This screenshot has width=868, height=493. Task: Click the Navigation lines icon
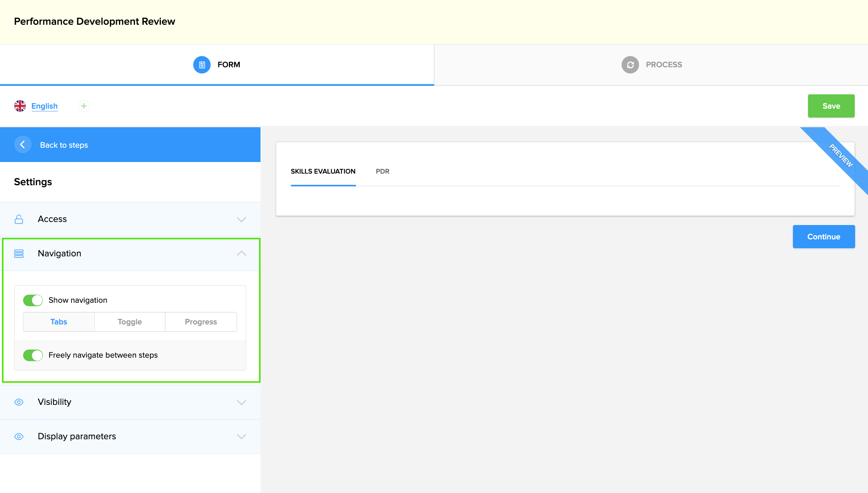[x=19, y=254]
